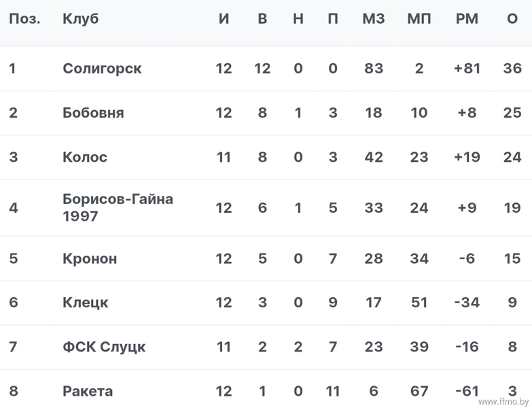Viewport: 532px width, 408px height.
Task: Click the www.ffmo.by watermark link
Action: [503, 402]
